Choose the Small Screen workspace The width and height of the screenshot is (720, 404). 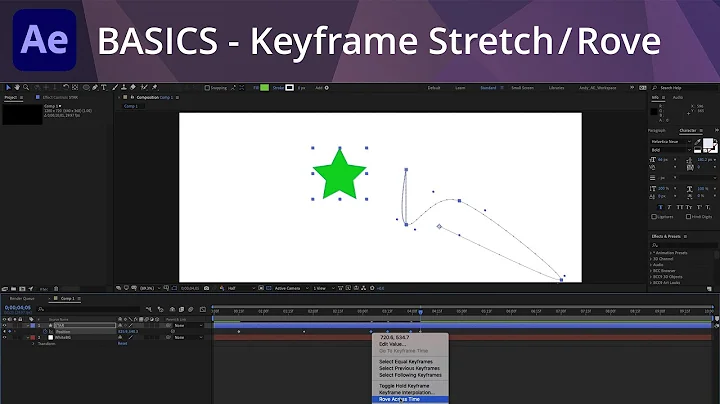[523, 88]
